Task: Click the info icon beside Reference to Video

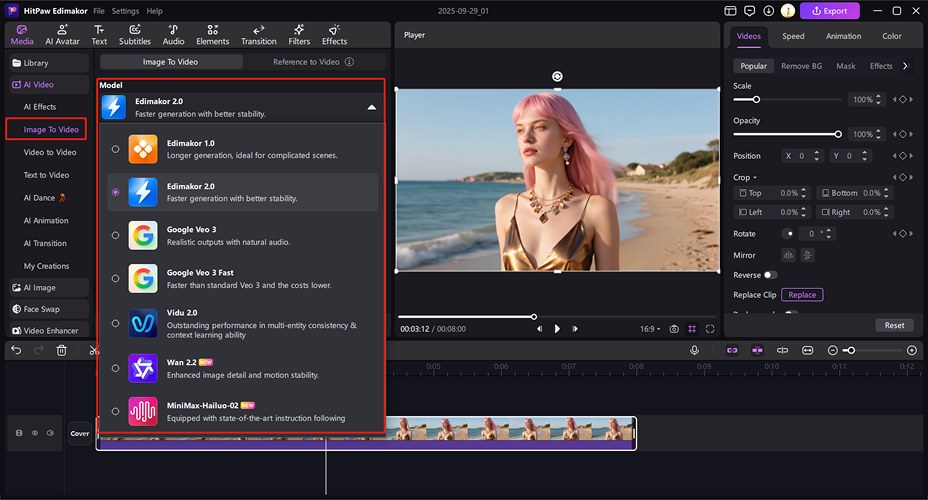Action: (349, 62)
